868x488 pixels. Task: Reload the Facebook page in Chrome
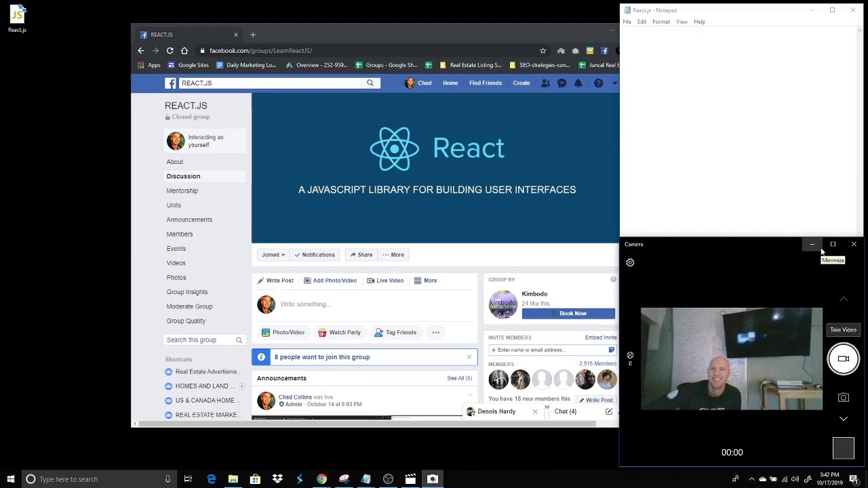(x=170, y=51)
